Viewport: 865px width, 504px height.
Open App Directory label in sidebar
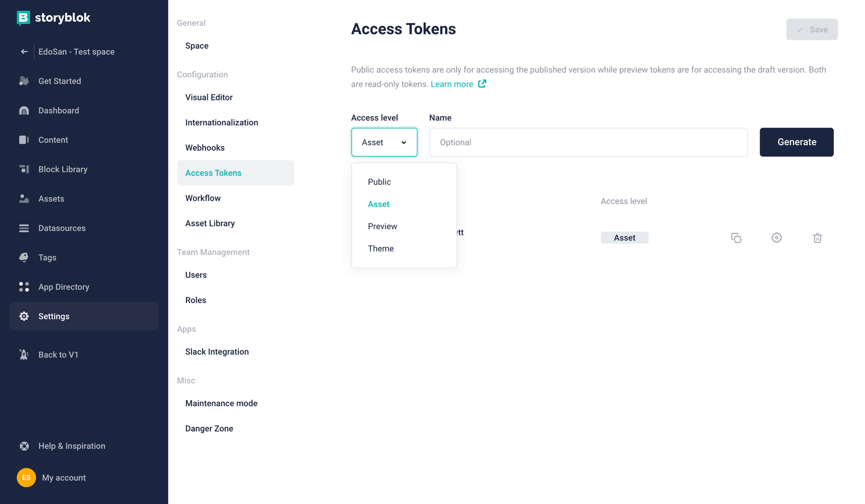[x=64, y=287]
